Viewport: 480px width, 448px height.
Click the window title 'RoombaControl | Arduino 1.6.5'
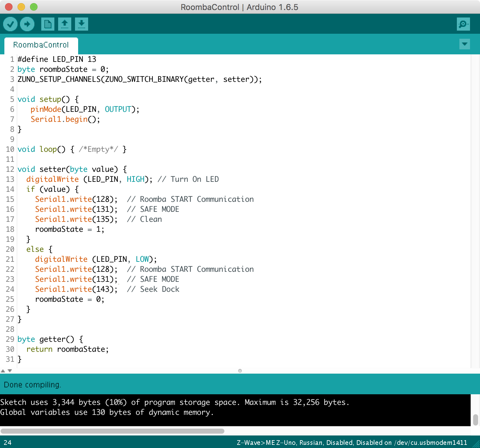[x=239, y=7]
